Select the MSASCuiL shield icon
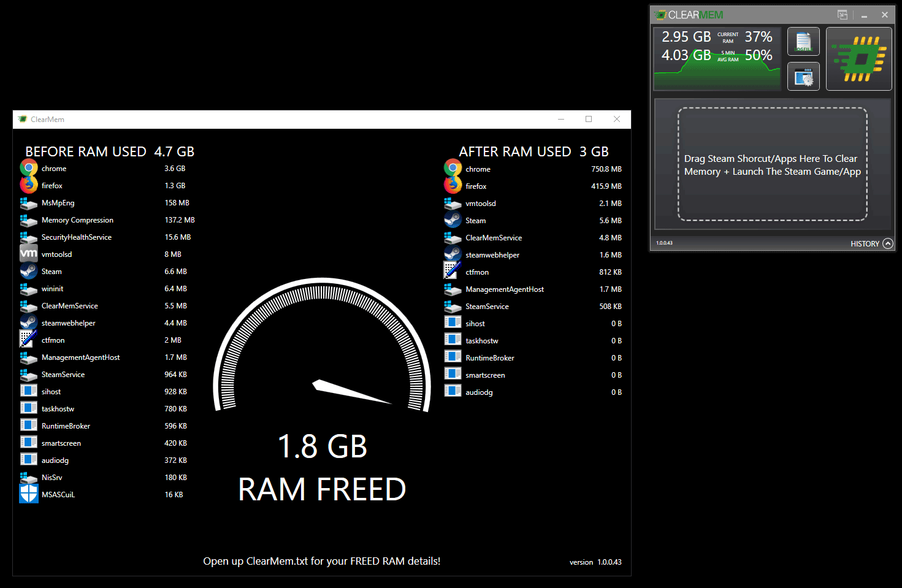 (x=28, y=494)
